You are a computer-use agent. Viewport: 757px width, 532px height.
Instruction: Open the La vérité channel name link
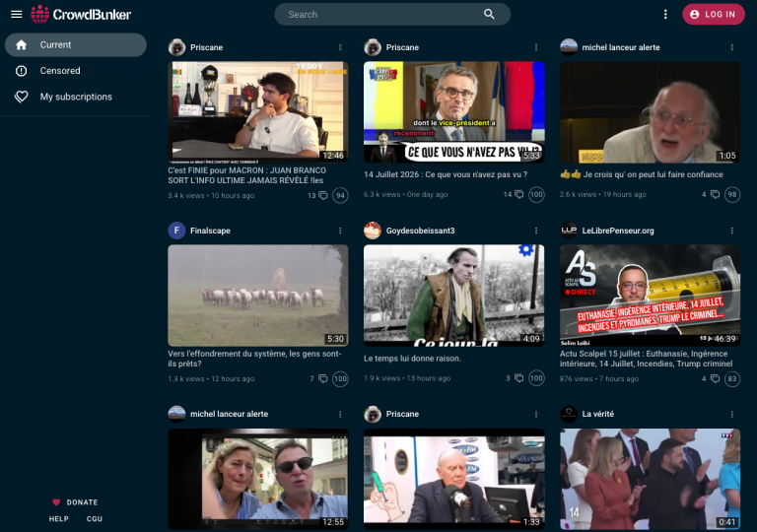tap(597, 414)
